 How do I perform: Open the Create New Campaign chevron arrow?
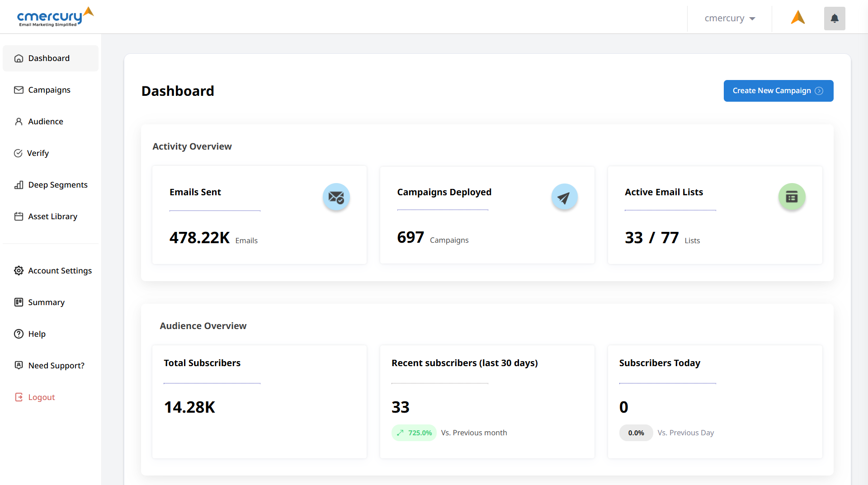(x=819, y=91)
